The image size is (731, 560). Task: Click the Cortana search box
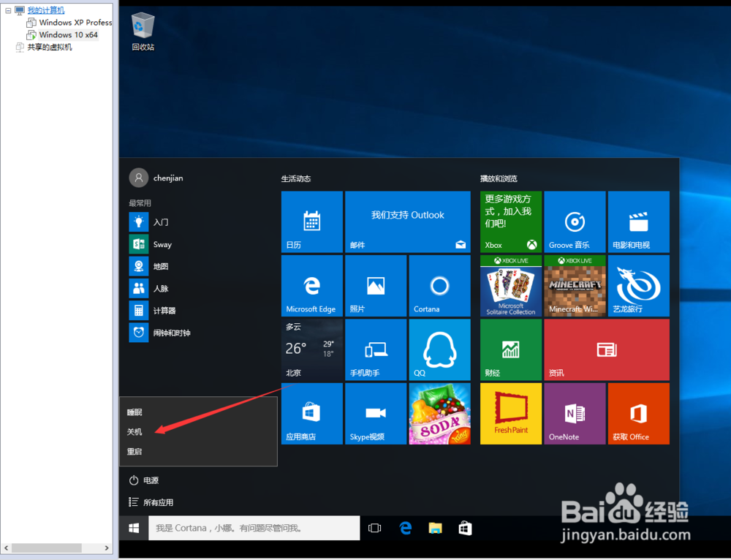(254, 528)
